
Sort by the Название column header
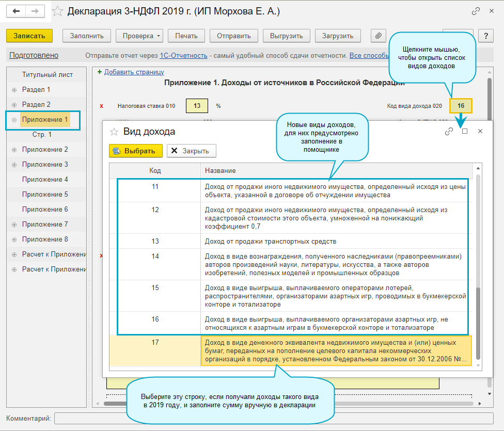[x=337, y=171]
